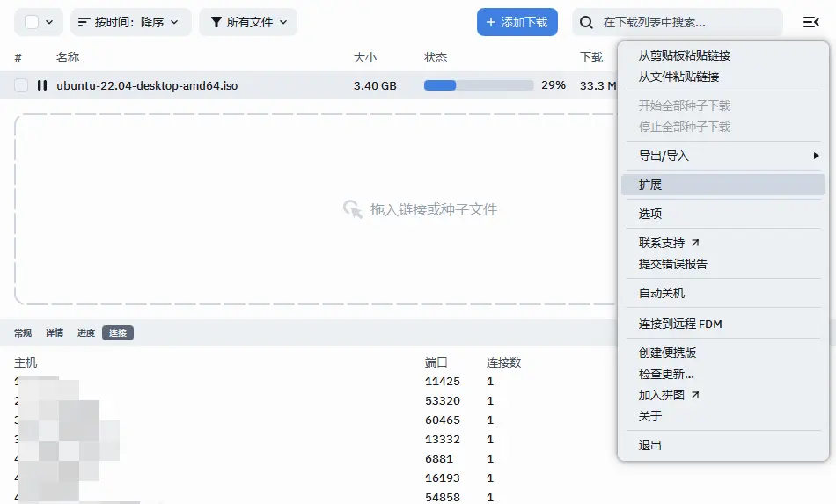This screenshot has width=836, height=504.
Task: Click port value 6881
Action: pyautogui.click(x=439, y=459)
